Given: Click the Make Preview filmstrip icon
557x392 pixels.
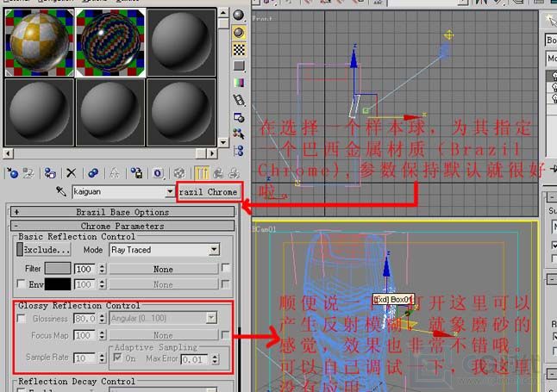Looking at the screenshot, I should coord(239,100).
